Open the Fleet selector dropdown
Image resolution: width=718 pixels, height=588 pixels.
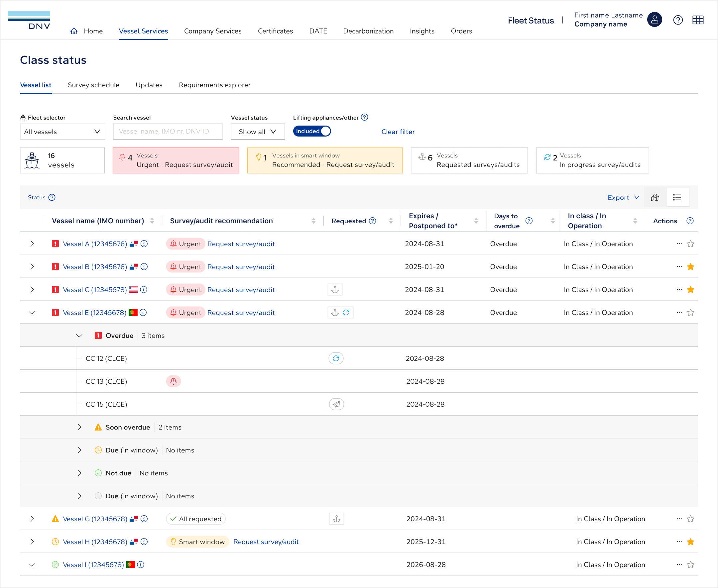[x=63, y=132]
